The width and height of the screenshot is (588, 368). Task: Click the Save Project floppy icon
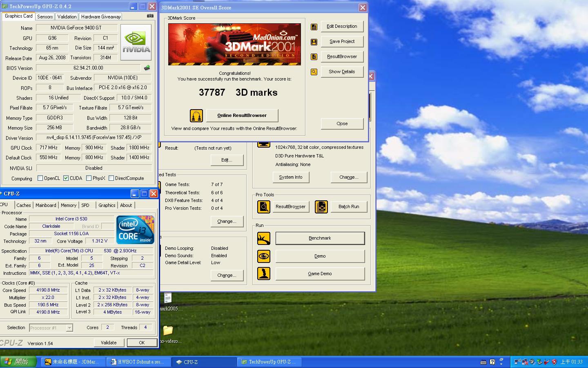314,42
